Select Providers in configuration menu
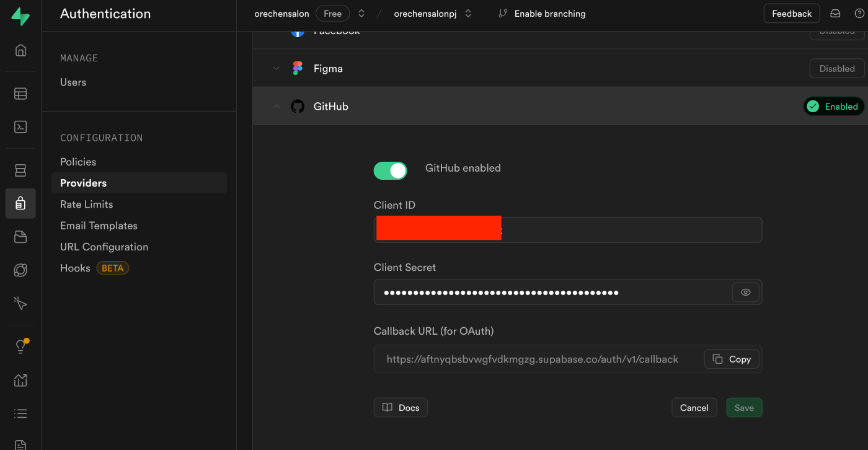The width and height of the screenshot is (868, 450). pyautogui.click(x=139, y=183)
